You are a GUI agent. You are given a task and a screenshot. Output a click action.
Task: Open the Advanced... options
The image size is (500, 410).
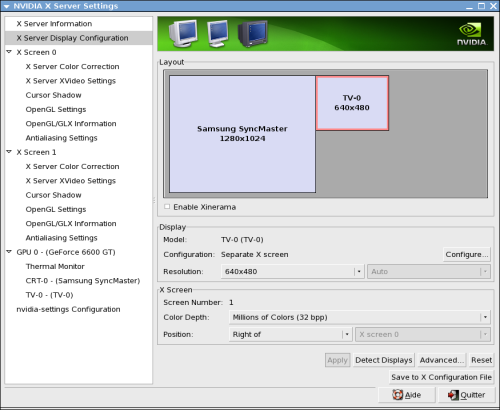tap(442, 360)
